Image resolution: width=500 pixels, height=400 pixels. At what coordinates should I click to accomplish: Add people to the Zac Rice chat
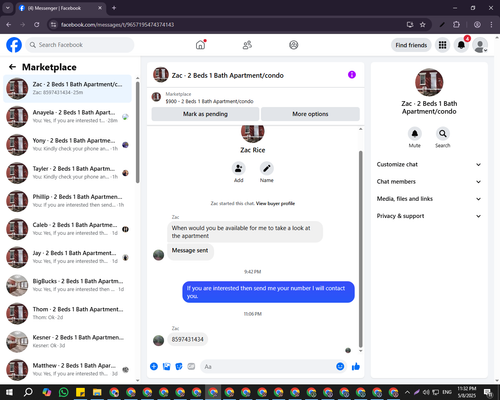239,168
